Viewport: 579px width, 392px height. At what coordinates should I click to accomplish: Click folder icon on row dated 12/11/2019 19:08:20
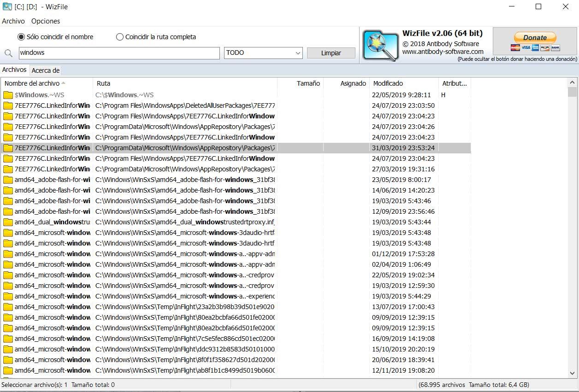click(8, 370)
